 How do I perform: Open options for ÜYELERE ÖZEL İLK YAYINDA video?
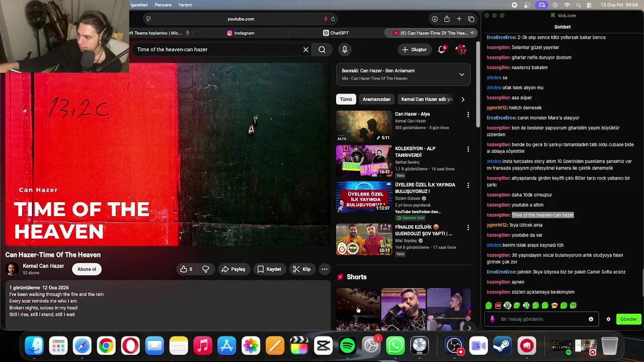[x=468, y=186]
